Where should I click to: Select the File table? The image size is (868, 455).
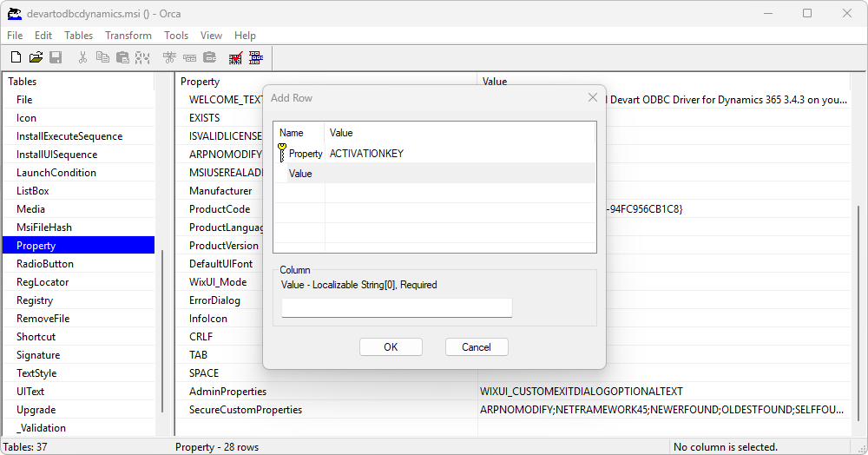(x=79, y=100)
